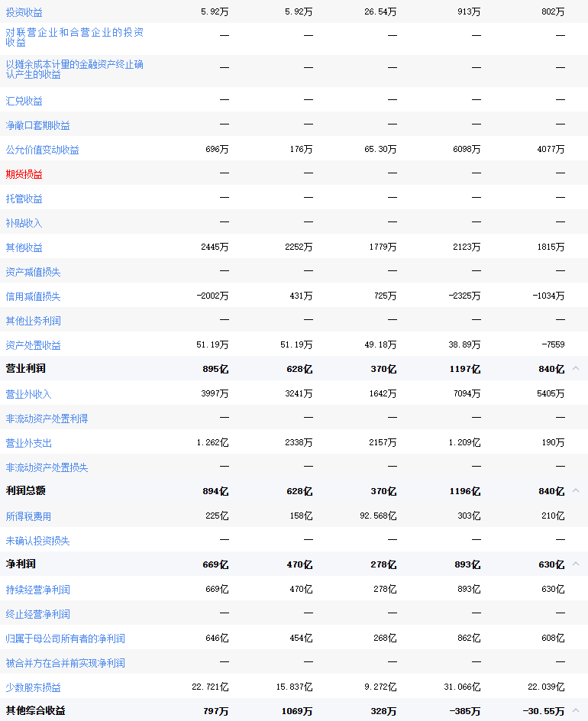Screen dimensions: 588x721
Task: Click the 归属于母公司所有者的净利润 link
Action: point(66,639)
